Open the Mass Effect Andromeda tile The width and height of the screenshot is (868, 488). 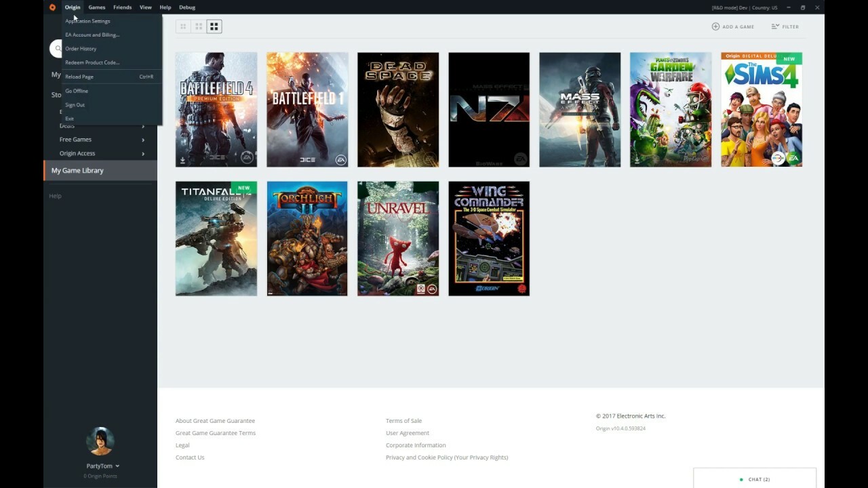(x=580, y=110)
